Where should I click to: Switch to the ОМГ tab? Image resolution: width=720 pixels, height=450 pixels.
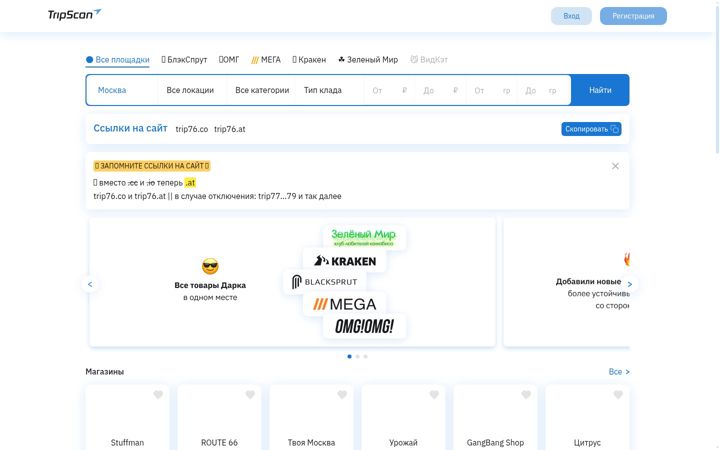coord(229,60)
